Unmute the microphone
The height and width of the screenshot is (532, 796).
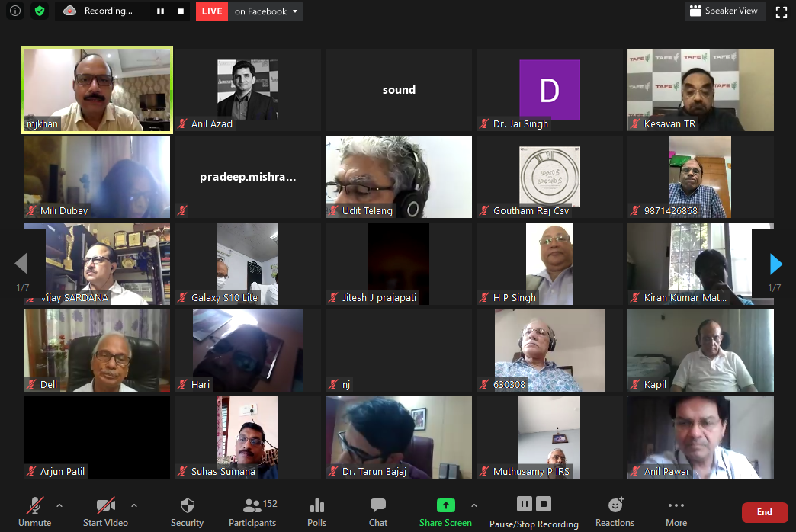pos(34,511)
